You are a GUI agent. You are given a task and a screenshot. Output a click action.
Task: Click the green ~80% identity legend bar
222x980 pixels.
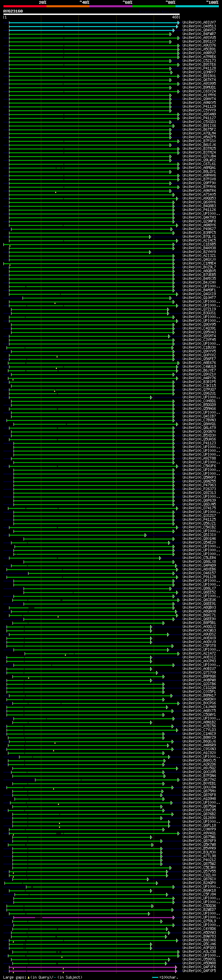(x=154, y=6)
